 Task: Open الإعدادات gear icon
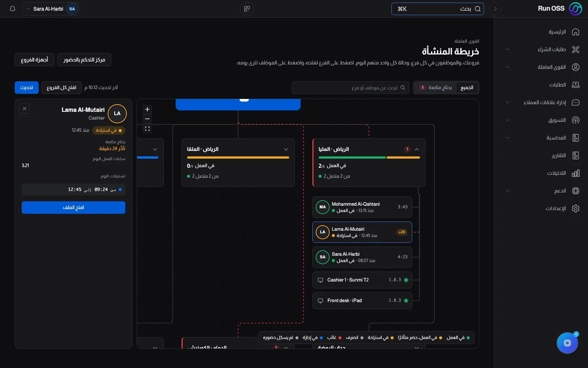pos(576,209)
